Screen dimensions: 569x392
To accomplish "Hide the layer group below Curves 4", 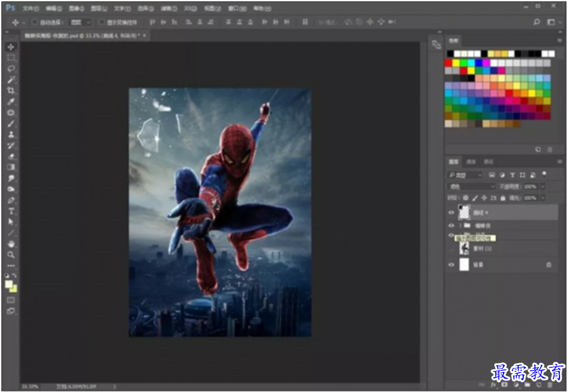I will [x=451, y=226].
